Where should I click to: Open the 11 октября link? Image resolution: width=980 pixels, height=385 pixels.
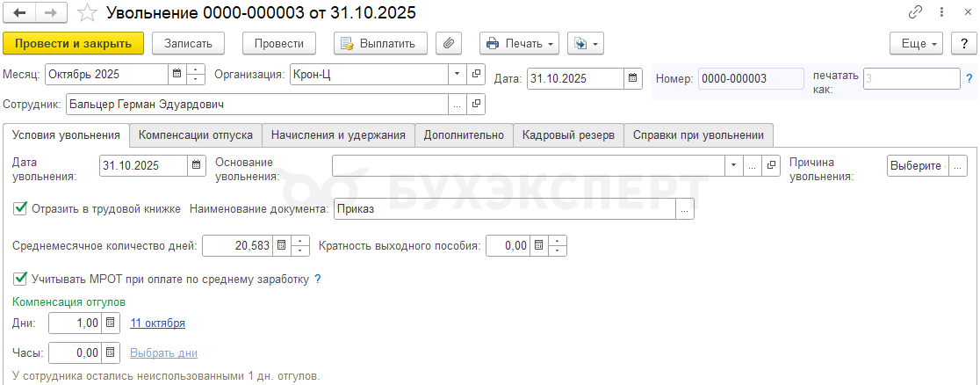point(157,323)
